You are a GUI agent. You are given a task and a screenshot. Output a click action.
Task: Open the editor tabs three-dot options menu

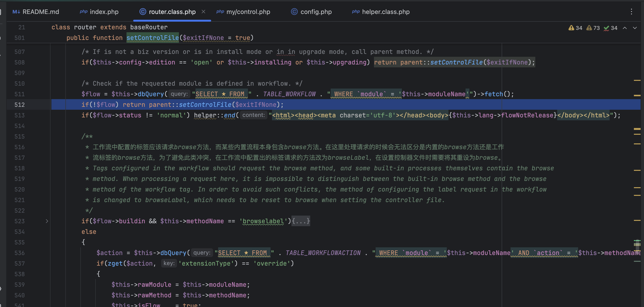point(631,12)
